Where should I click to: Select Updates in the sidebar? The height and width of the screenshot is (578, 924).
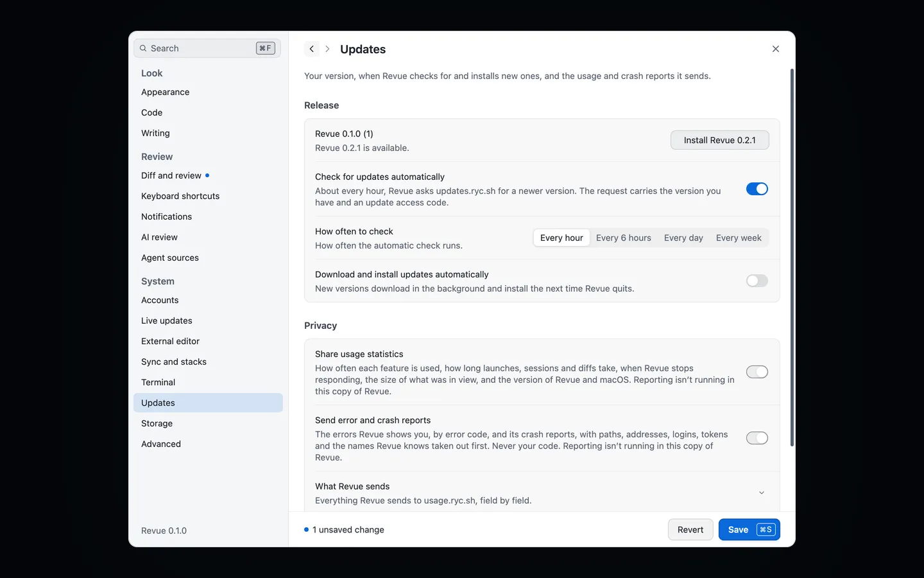click(208, 403)
